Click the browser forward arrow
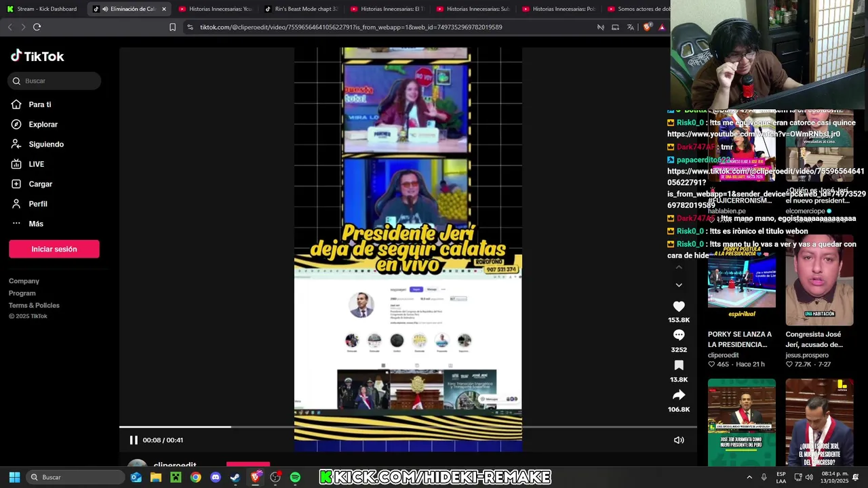868x488 pixels. (x=23, y=27)
